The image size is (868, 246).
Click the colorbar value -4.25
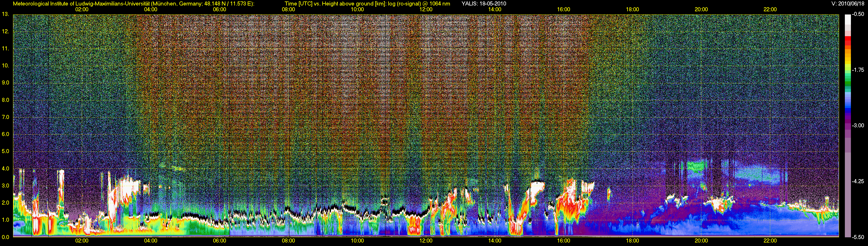pyautogui.click(x=858, y=181)
